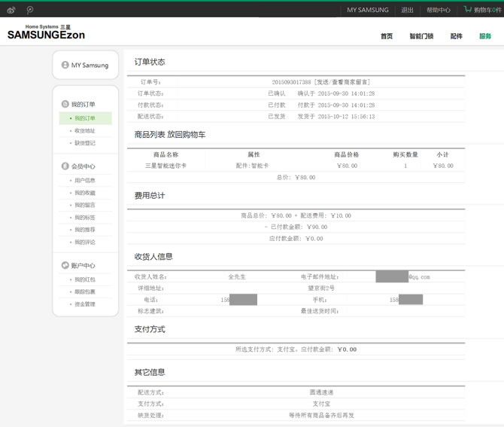This screenshot has width=504, height=427.
Task: Open the shopping cart icon
Action: (x=467, y=9)
